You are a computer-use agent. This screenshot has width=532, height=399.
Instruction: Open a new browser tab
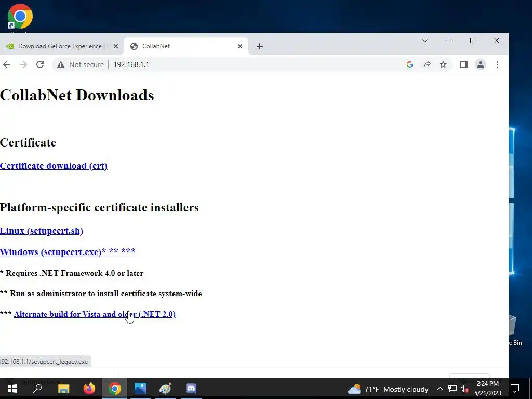point(260,46)
